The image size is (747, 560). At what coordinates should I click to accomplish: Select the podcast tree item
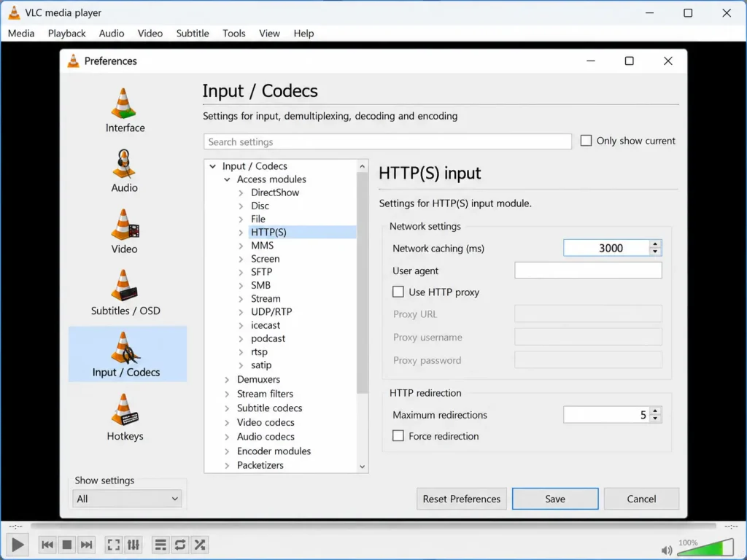tap(268, 338)
